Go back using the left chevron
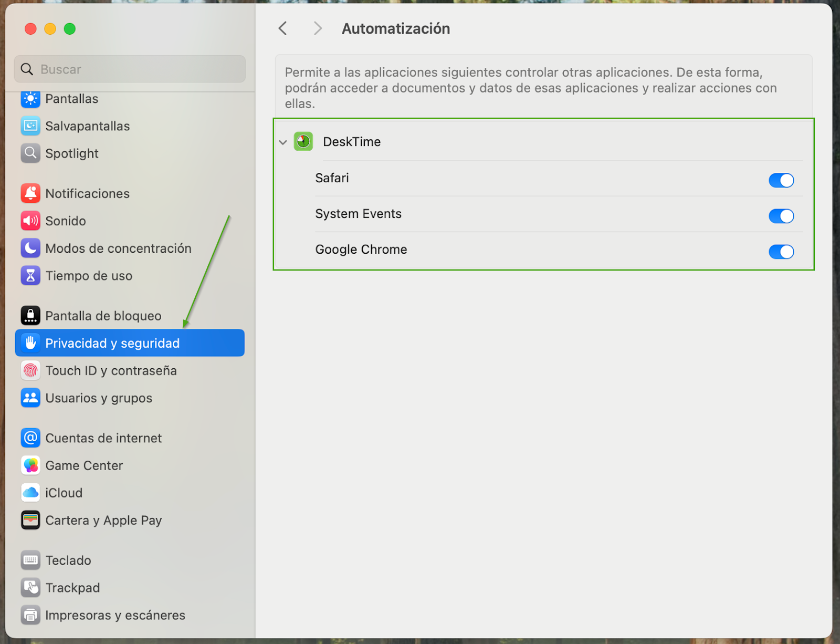Viewport: 840px width, 644px height. (x=283, y=28)
